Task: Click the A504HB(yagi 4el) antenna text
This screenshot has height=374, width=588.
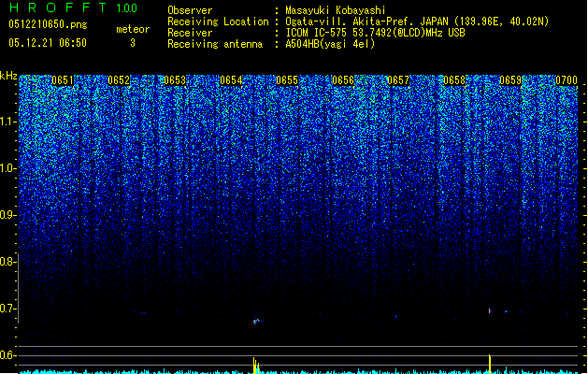Action: coord(330,44)
